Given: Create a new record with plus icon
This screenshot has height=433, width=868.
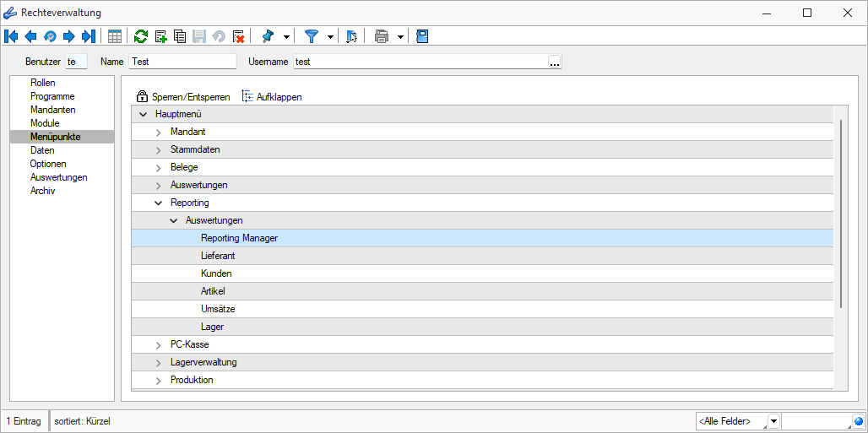Looking at the screenshot, I should click(x=160, y=36).
